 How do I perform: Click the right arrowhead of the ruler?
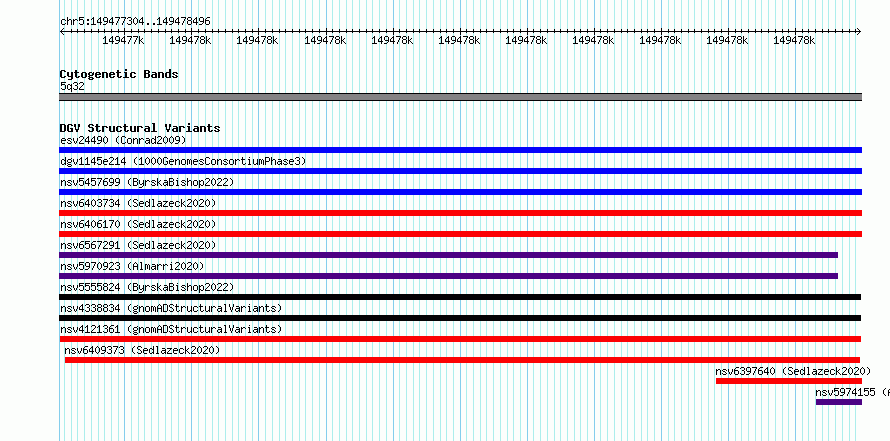pos(859,31)
